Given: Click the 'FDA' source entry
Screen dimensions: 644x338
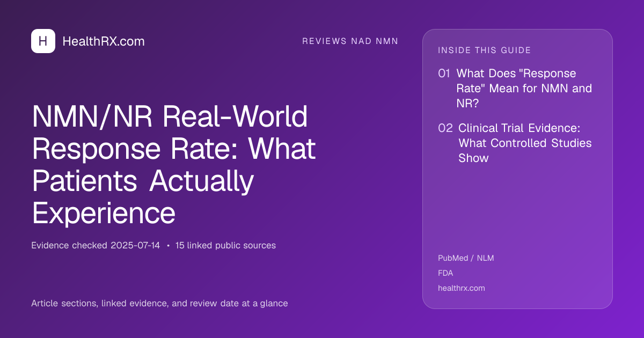Looking at the screenshot, I should (445, 273).
